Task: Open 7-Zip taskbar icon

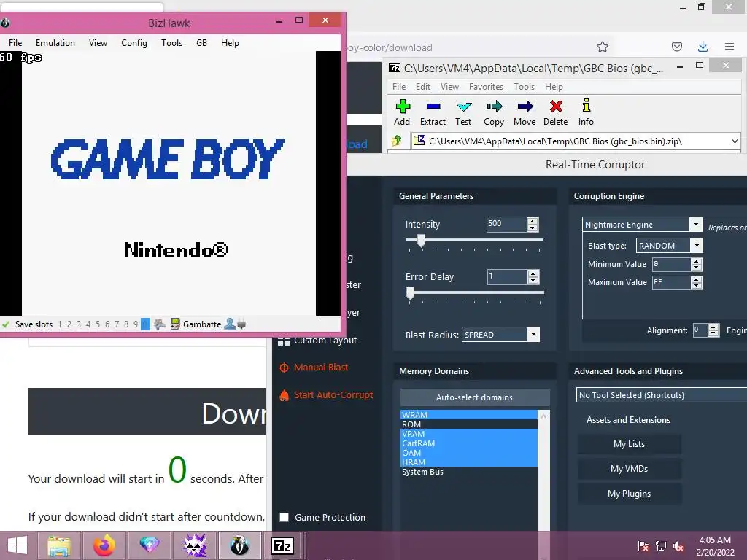Action: (x=282, y=545)
